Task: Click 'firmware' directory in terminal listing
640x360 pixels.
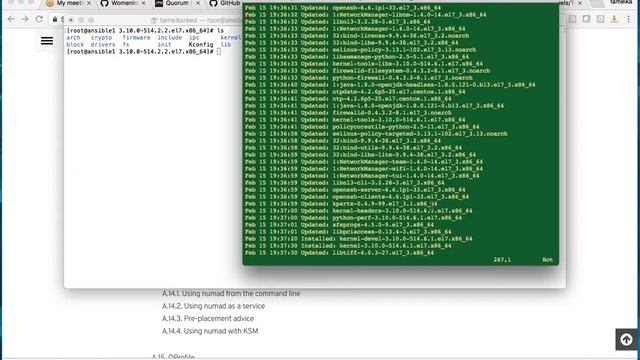Action: pyautogui.click(x=136, y=38)
